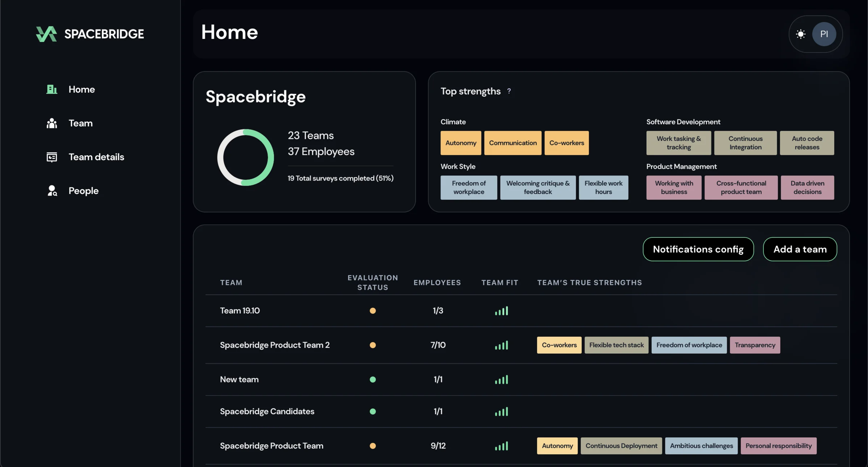
Task: Toggle light mode with the sun icon
Action: [x=801, y=34]
